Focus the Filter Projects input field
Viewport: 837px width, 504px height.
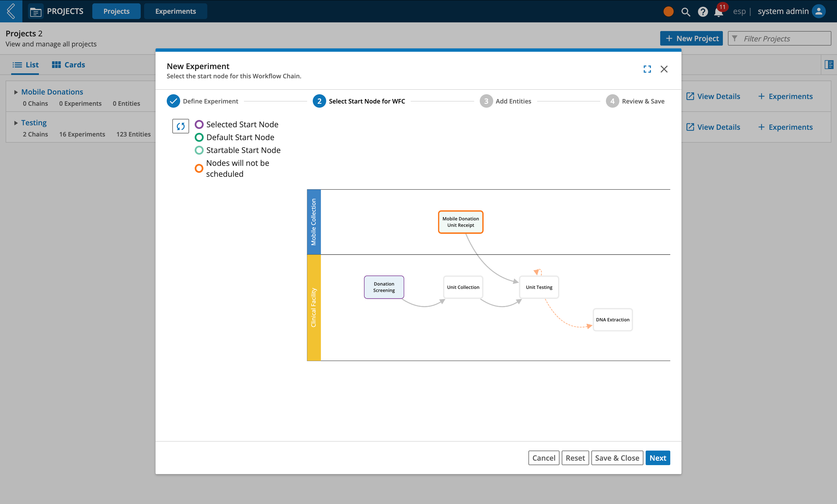[x=779, y=38]
